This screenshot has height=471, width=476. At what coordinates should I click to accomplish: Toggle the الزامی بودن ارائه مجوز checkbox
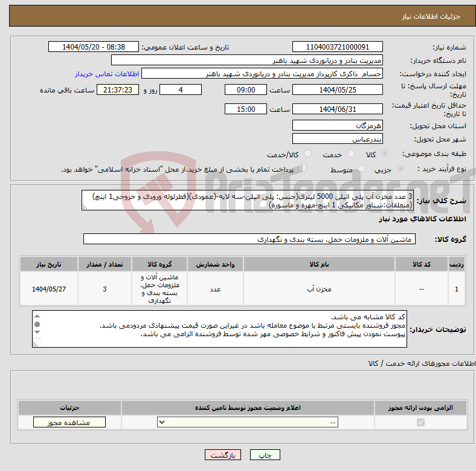coord(420,422)
